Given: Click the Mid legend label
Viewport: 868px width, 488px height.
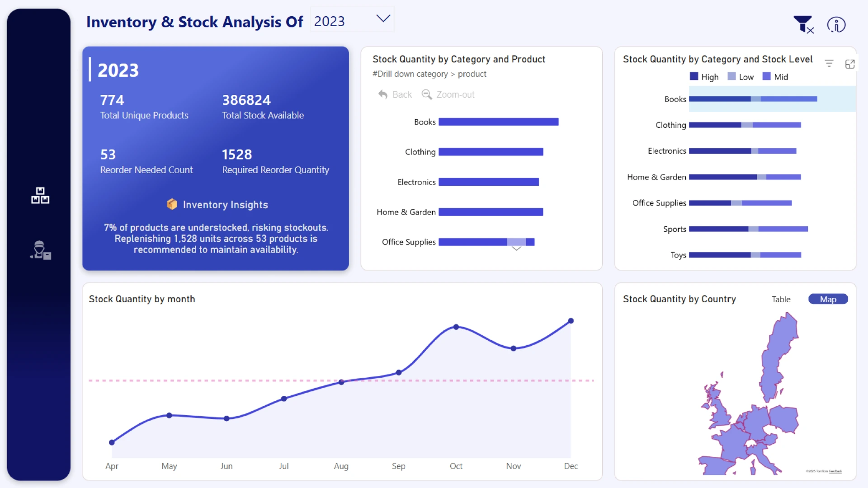Looking at the screenshot, I should point(781,77).
